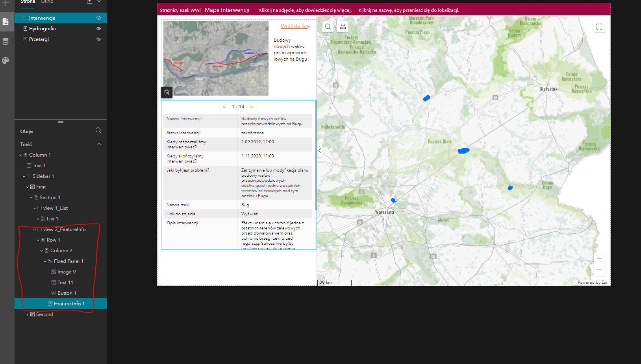The image size is (641, 364).
Task: Select view 2_FeatureInfo in outline
Action: (64, 229)
